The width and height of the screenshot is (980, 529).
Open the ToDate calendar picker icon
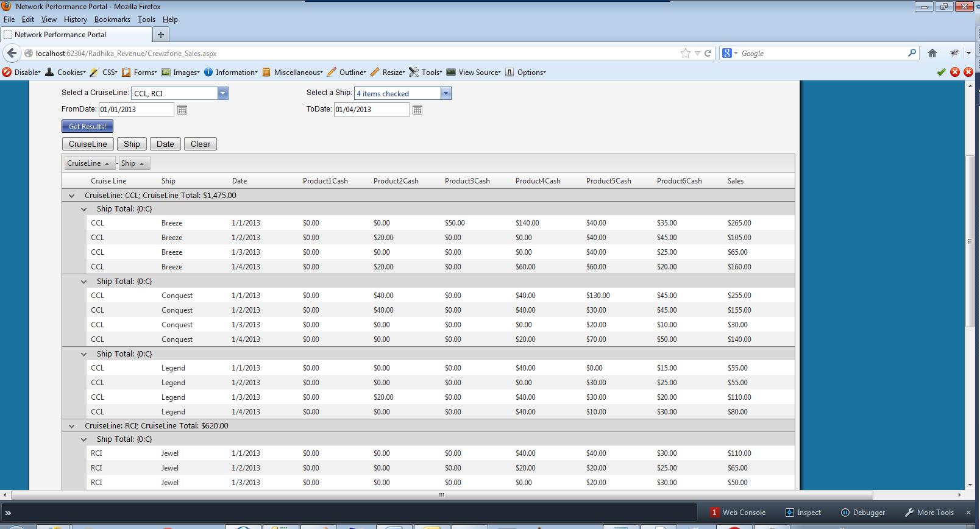[x=417, y=110]
